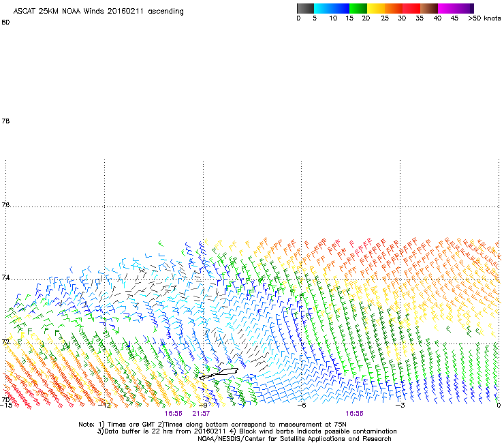Viewport: 504px width, 443px height.
Task: Click the "NOAA/NESDIS/Center for Satellite Applications and Research" credit
Action: (294, 439)
